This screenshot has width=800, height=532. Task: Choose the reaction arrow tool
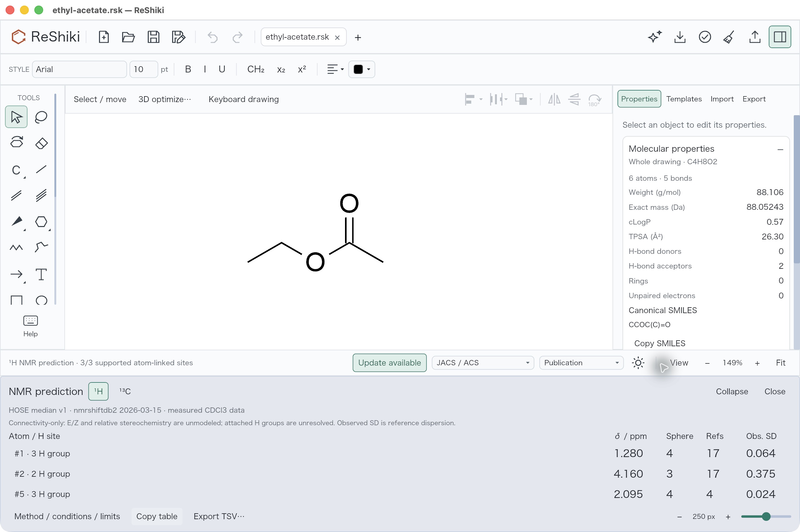tap(16, 274)
